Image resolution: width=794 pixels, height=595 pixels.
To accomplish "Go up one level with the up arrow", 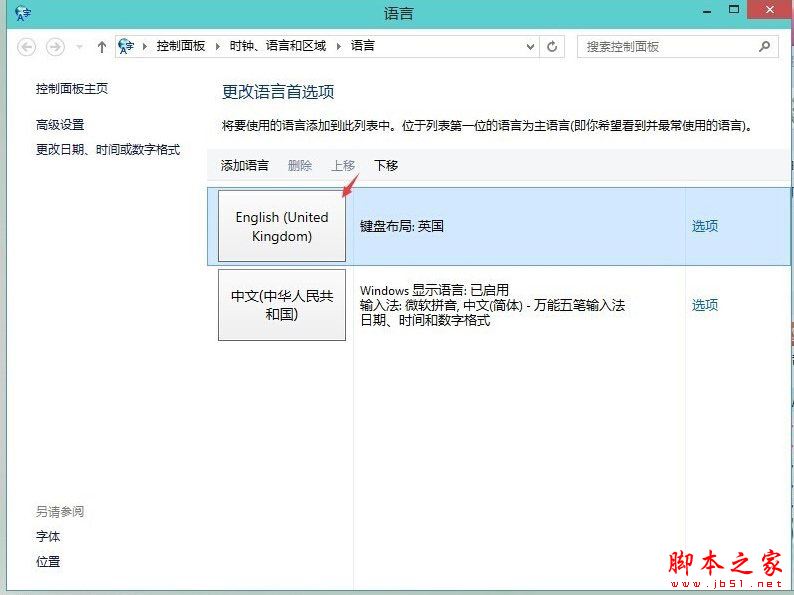I will [102, 47].
